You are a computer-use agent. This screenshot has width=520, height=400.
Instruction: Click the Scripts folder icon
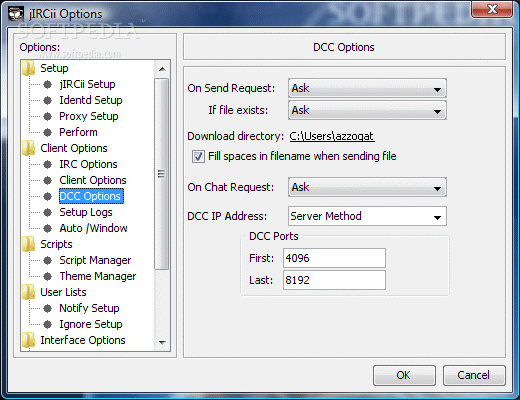click(x=28, y=244)
